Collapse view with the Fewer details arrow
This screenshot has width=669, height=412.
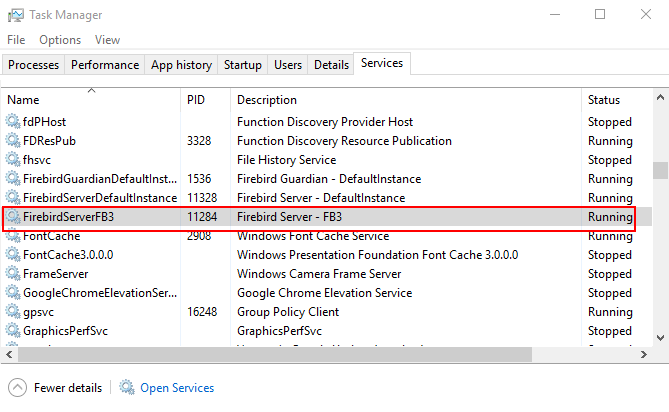[x=17, y=388]
